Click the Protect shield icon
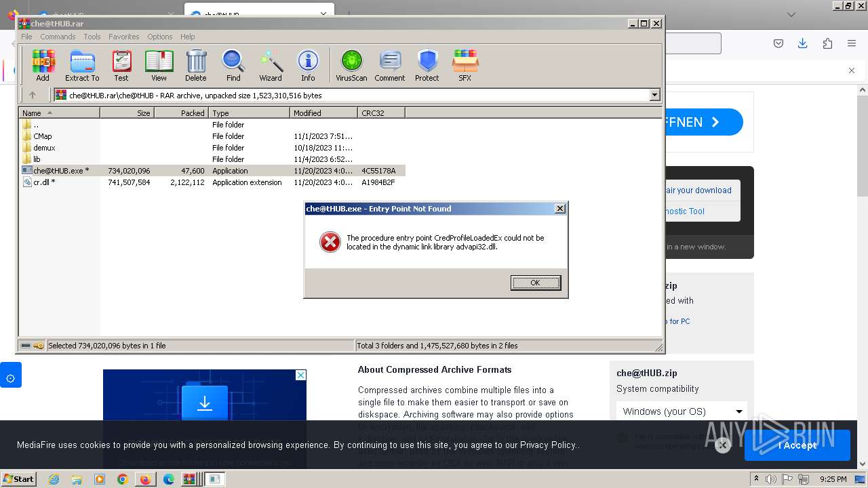Viewport: 868px width, 488px height. [427, 66]
